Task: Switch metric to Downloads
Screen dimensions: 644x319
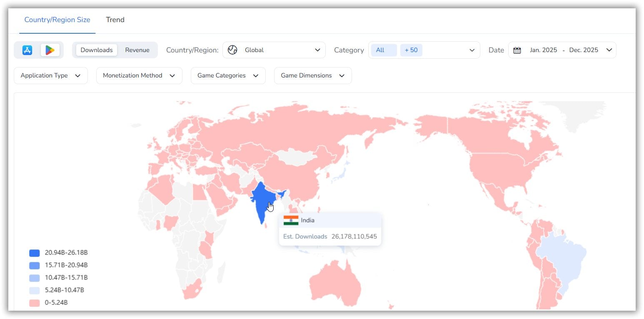Action: (x=97, y=50)
